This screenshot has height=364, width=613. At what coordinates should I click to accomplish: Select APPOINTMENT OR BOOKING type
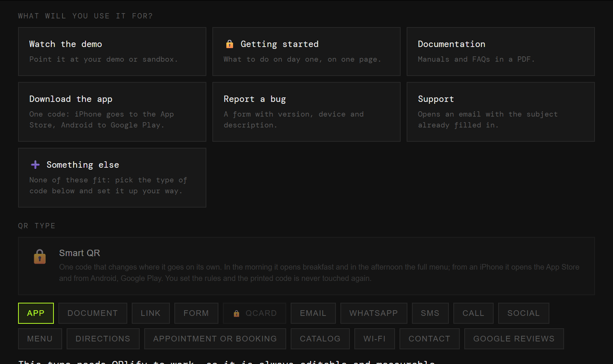click(215, 339)
